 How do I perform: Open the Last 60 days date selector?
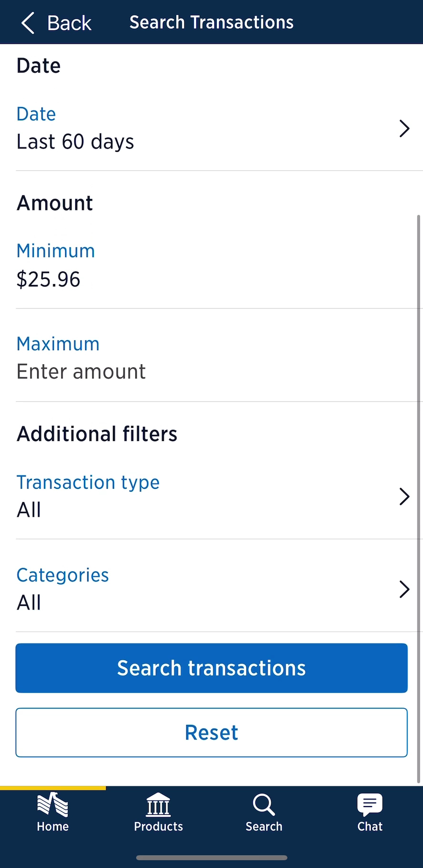click(x=75, y=142)
